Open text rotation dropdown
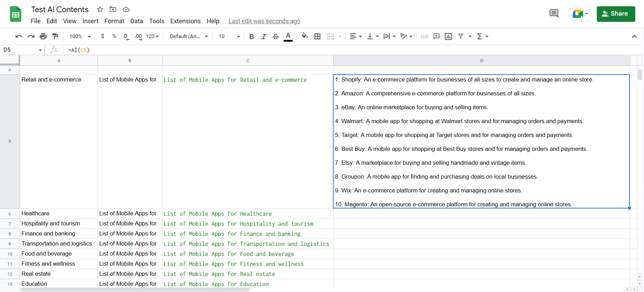 (406, 36)
